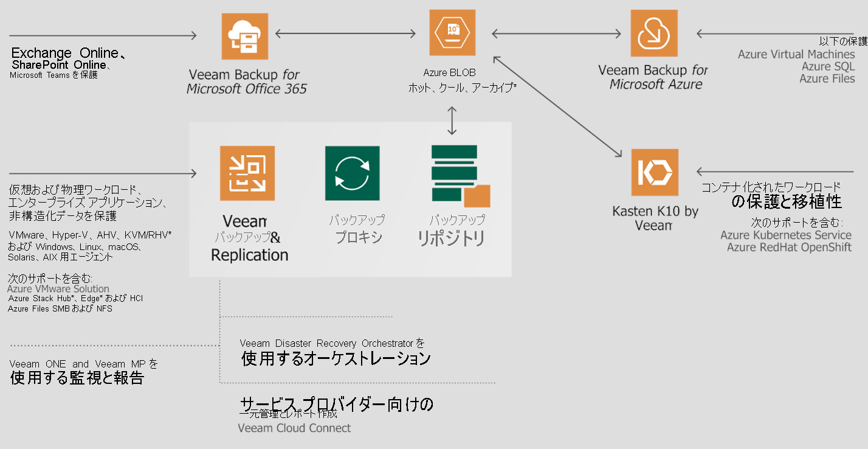The image size is (868, 449).
Task: Click 'Azure Stack Hub*、Edge* および HCI' text
Action: tap(75, 298)
